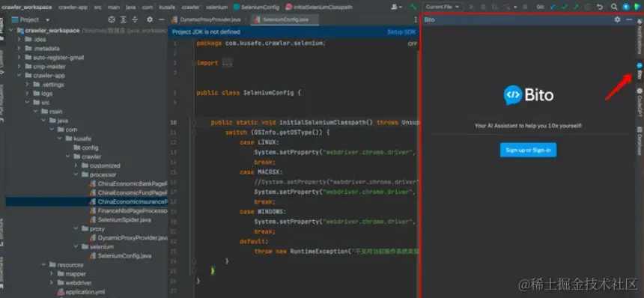Viewport: 644px width, 298px height.
Task: Click Git Push green arrow icon
Action: 576,7
